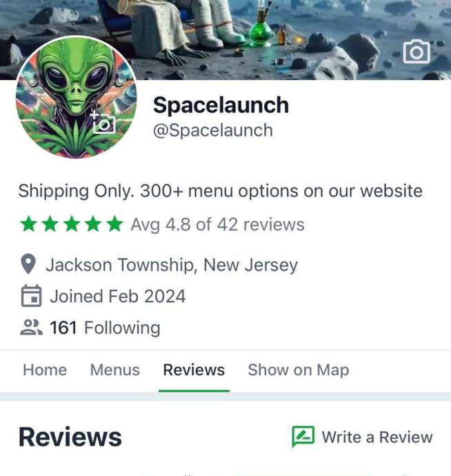Tap the cover photo camera icon
The width and height of the screenshot is (451, 476).
417,51
